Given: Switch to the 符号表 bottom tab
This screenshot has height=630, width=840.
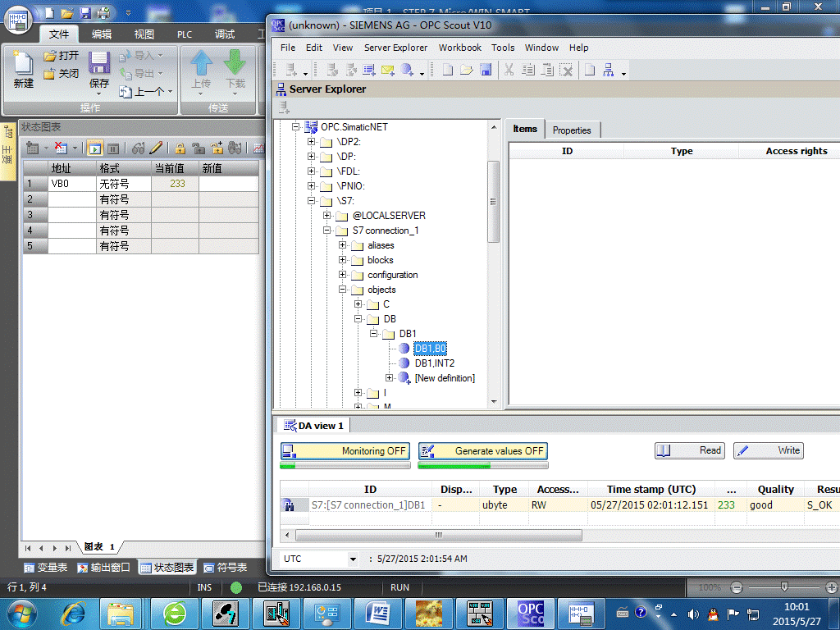Looking at the screenshot, I should 225,568.
